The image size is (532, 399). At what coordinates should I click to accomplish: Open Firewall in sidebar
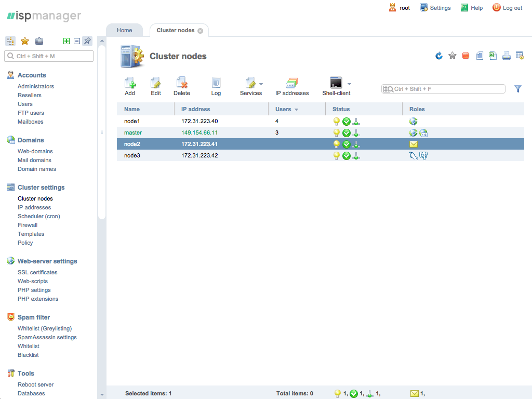28,225
